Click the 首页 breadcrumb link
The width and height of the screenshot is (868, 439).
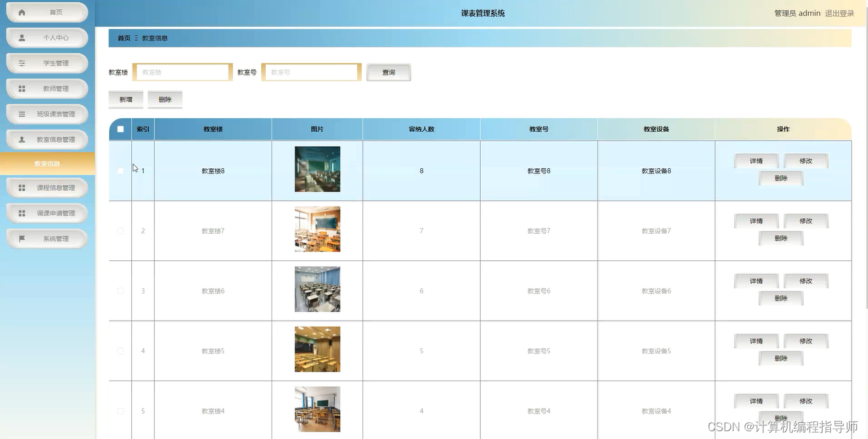tap(123, 38)
